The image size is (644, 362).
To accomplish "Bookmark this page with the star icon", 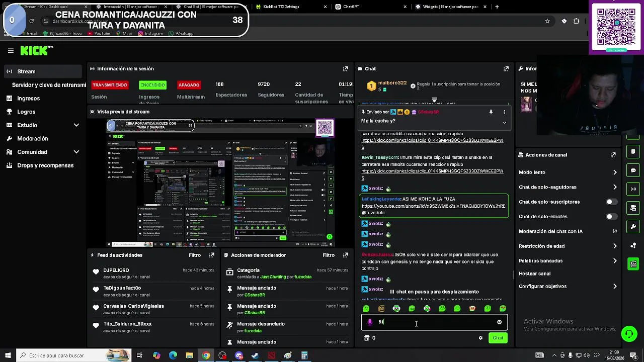I will pos(547,21).
